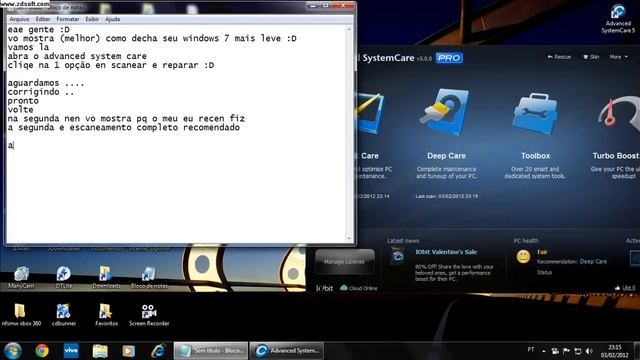This screenshot has width=640, height=360.
Task: Open the Vivo app from the taskbar
Action: point(71,351)
